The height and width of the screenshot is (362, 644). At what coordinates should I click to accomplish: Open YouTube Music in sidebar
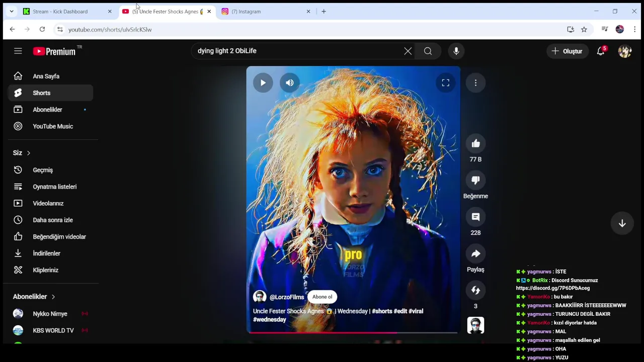pyautogui.click(x=50, y=126)
